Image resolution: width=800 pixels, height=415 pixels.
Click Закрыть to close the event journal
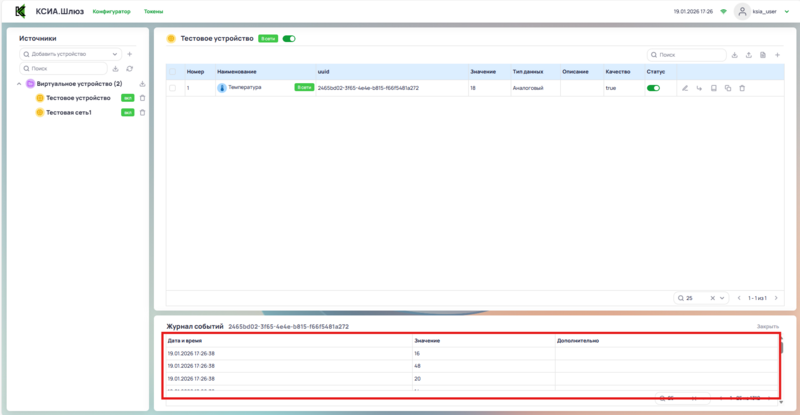click(767, 327)
